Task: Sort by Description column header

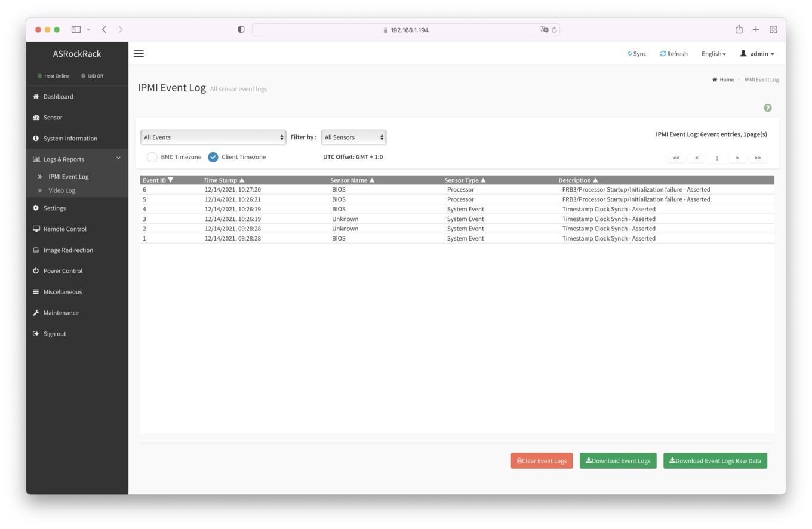Action: point(578,180)
